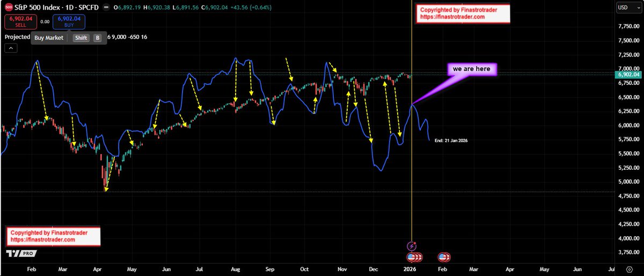Select the Projected indicator label
Viewport: 644px width, 276px height.
point(18,37)
